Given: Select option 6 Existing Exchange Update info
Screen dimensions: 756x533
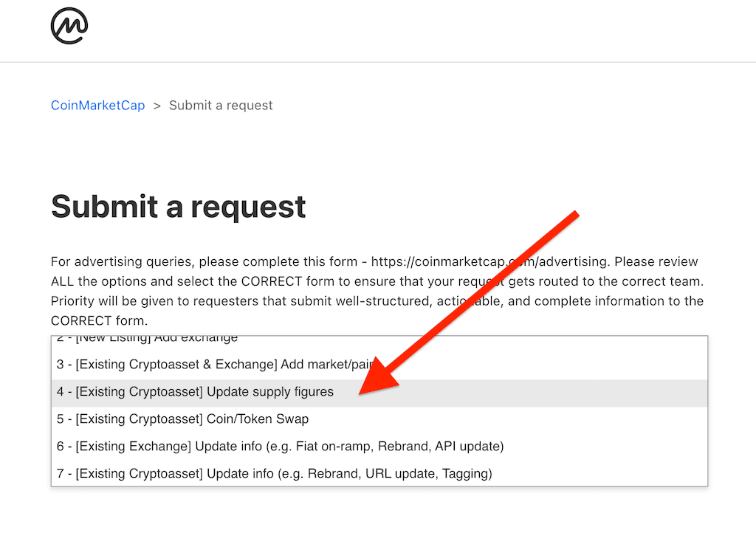Looking at the screenshot, I should pyautogui.click(x=379, y=446).
